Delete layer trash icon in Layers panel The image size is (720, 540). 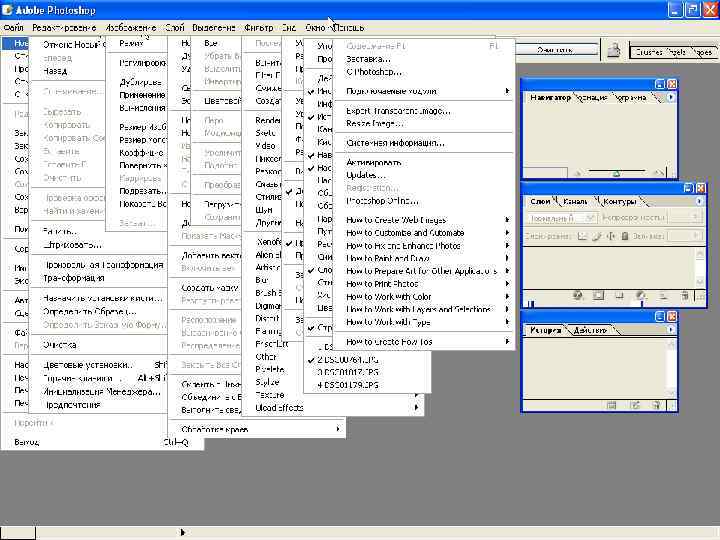click(685, 296)
